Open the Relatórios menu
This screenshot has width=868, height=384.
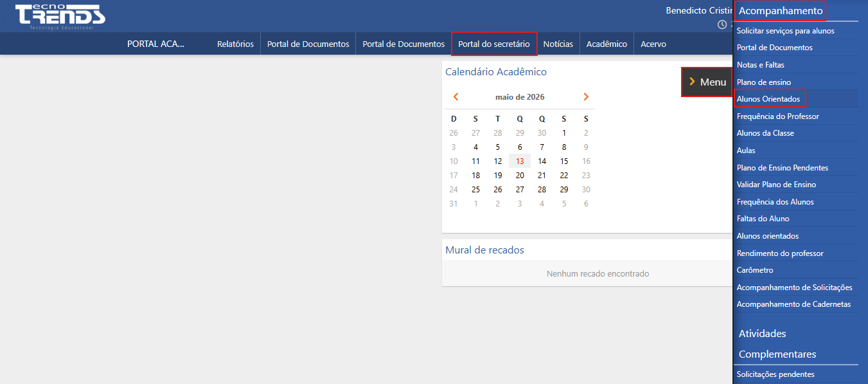point(235,44)
